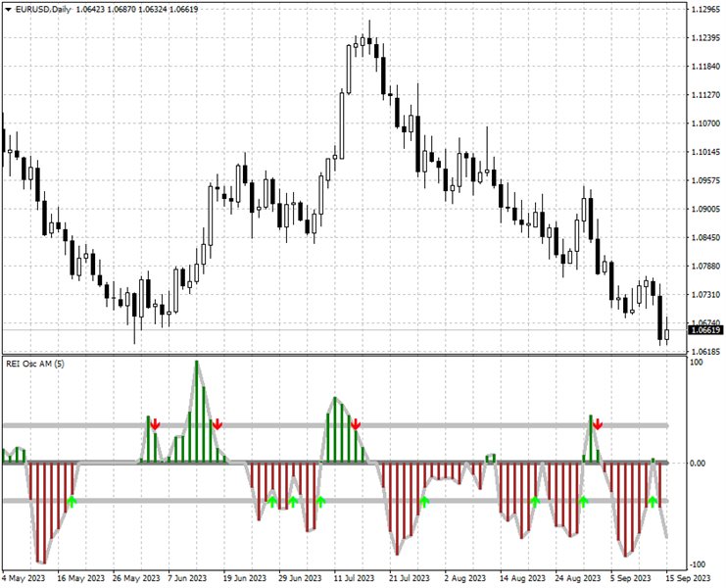This screenshot has height=588, width=726.
Task: Click the 16 May 2023 date label
Action: point(80,578)
